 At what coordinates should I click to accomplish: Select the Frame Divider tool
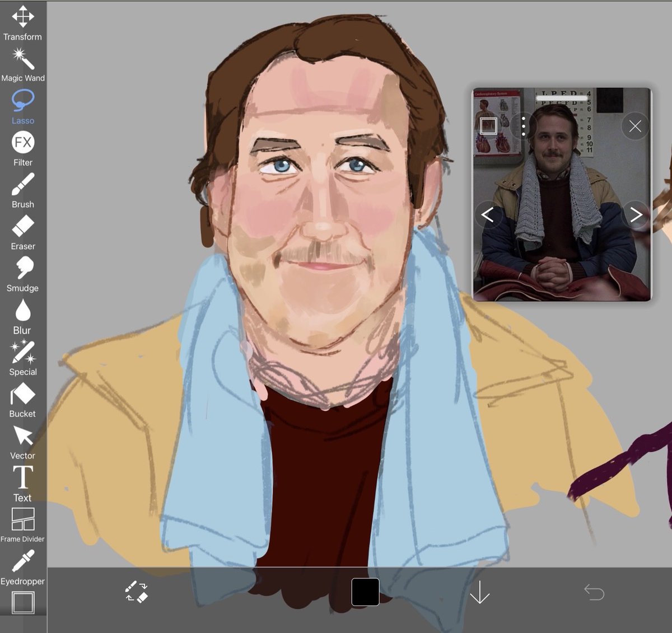tap(22, 525)
